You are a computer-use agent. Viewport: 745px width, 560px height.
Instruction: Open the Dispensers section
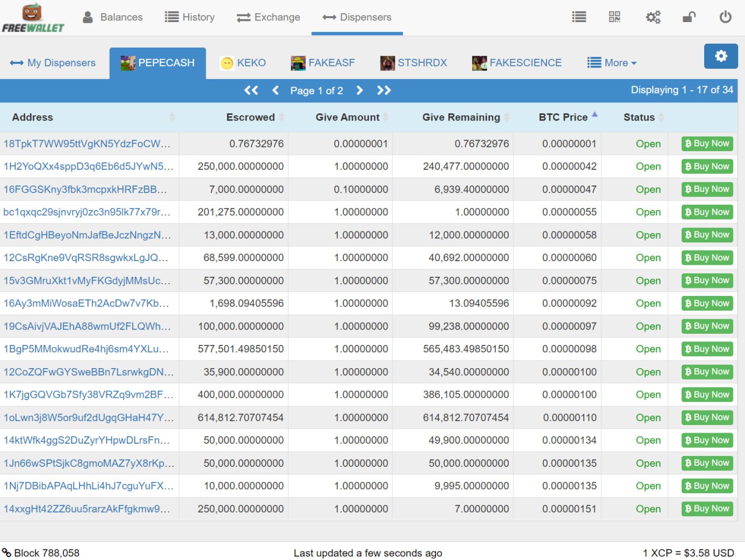coord(357,17)
